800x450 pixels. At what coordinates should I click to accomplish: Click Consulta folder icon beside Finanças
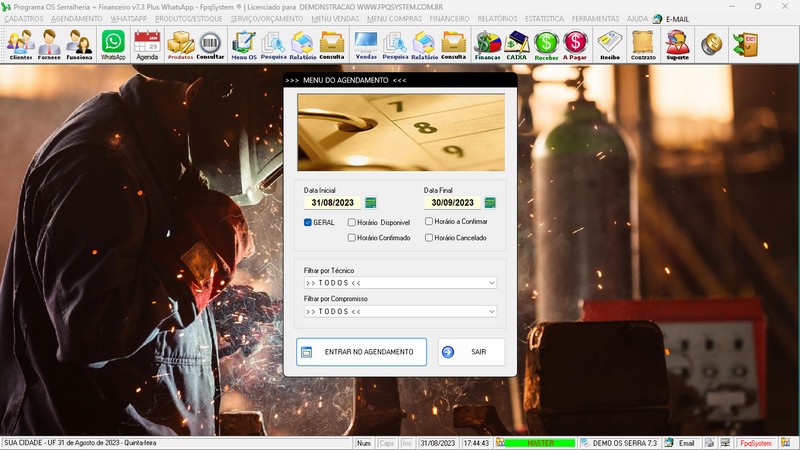[454, 44]
